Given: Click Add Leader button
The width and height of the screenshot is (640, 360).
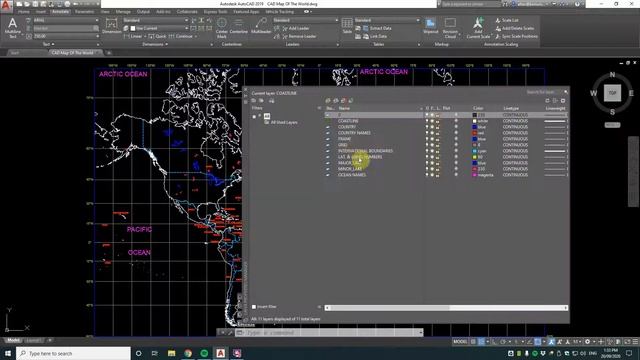Looking at the screenshot, I should [295, 28].
